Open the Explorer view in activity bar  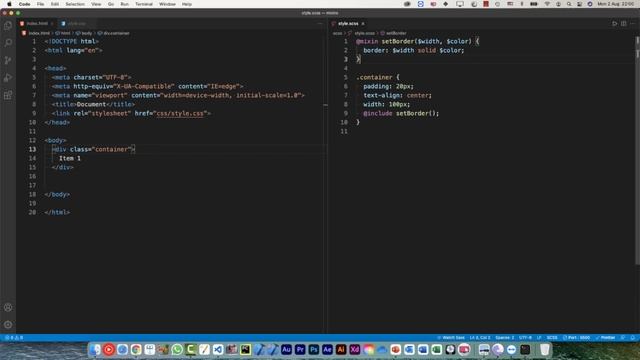tap(8, 26)
